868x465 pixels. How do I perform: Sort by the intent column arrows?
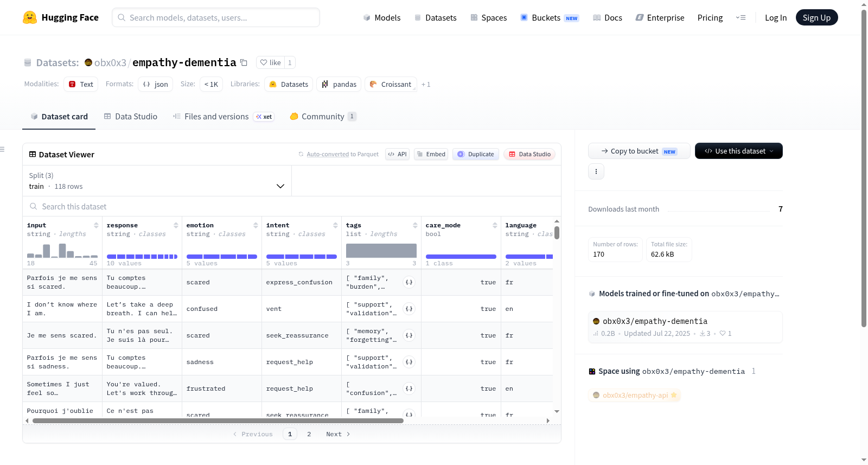click(x=335, y=225)
